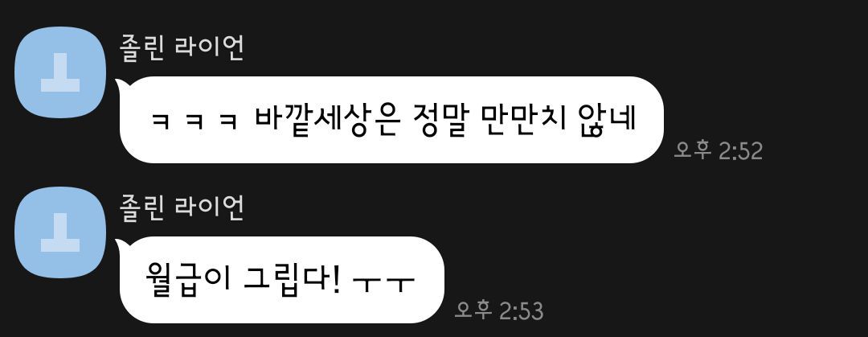Click the 오후 2:53 timestamp

499,311
